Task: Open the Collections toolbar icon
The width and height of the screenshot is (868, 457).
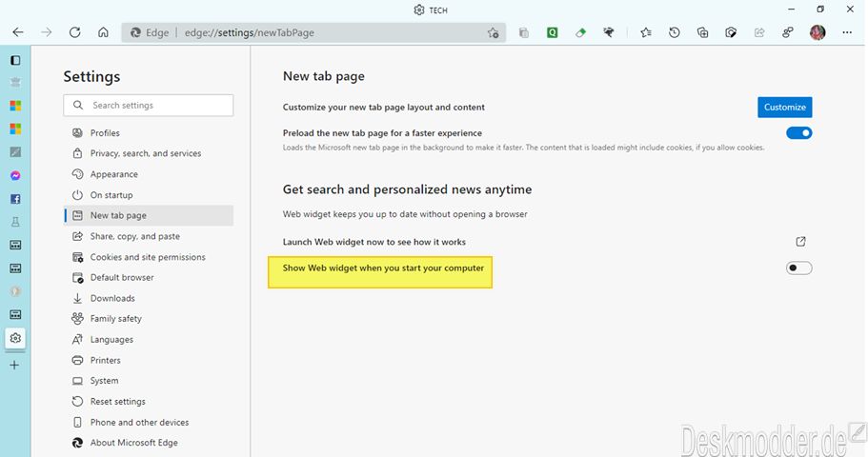Action: click(x=702, y=32)
